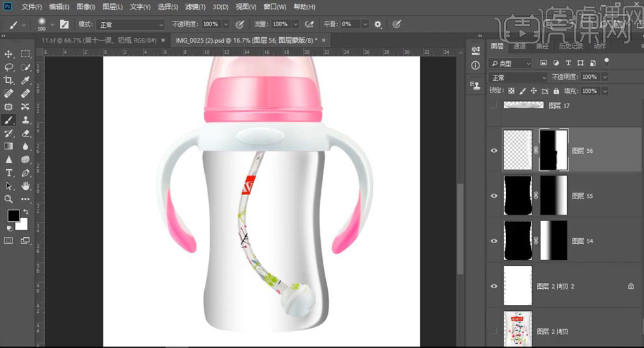
Task: Toggle visibility of layer 图层 54
Action: [x=494, y=241]
